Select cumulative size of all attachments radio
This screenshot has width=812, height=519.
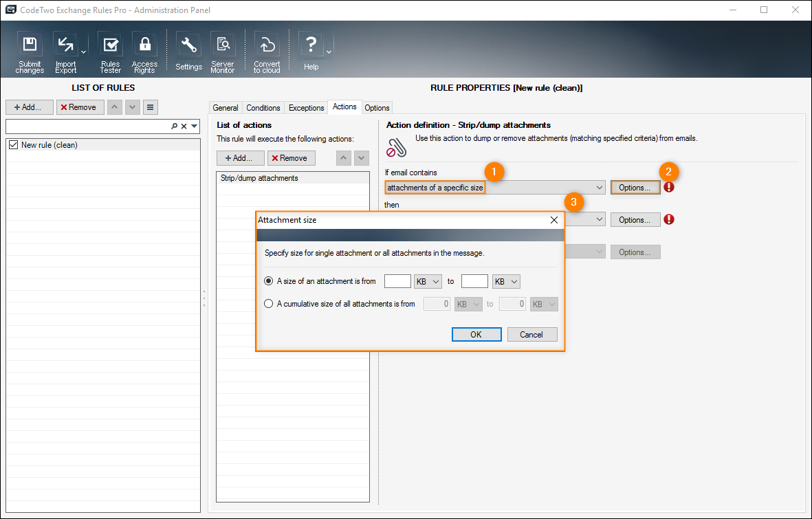point(268,304)
